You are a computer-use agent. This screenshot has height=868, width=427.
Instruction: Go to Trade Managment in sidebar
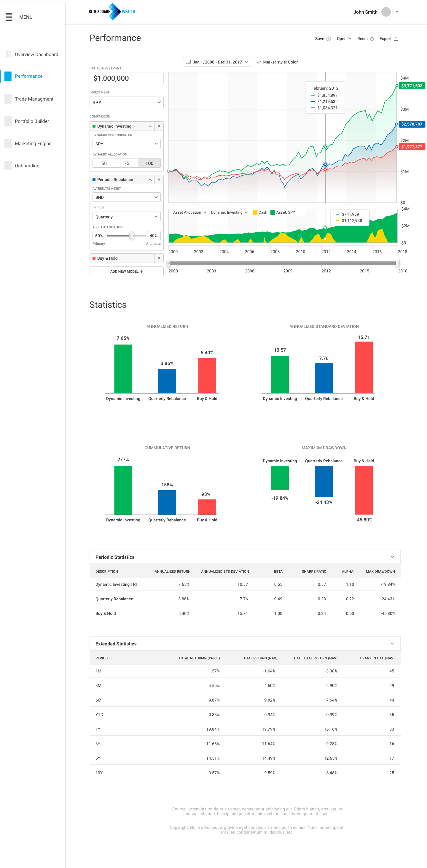click(x=34, y=99)
